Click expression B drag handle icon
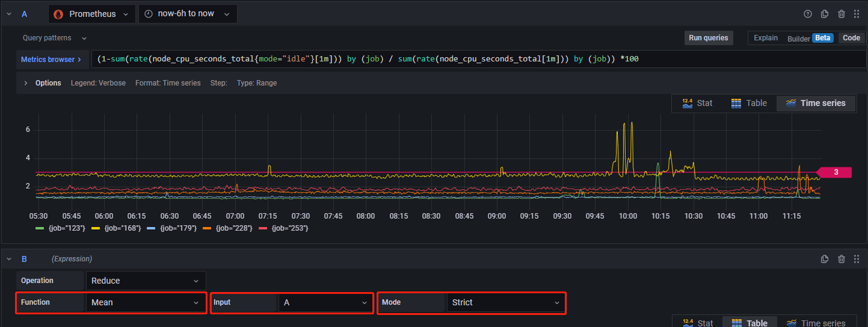The height and width of the screenshot is (327, 868). [x=857, y=259]
